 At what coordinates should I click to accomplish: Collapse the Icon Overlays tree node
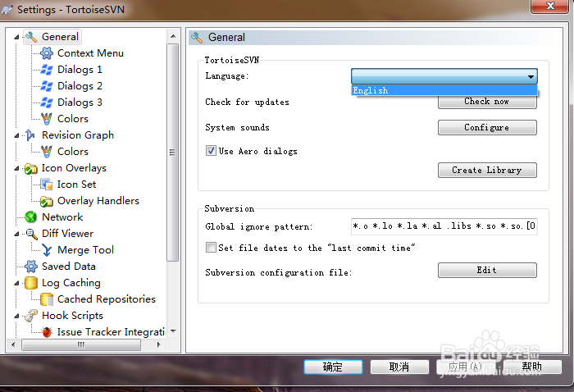16,168
